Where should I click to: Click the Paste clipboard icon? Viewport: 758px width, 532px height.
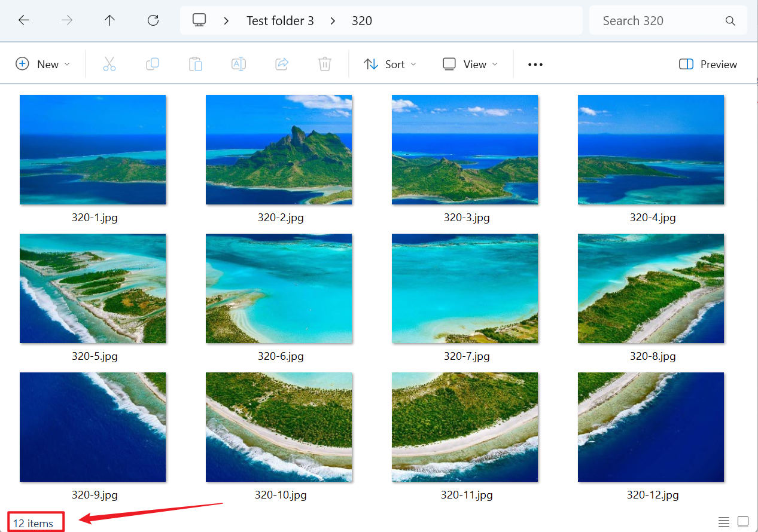click(196, 64)
